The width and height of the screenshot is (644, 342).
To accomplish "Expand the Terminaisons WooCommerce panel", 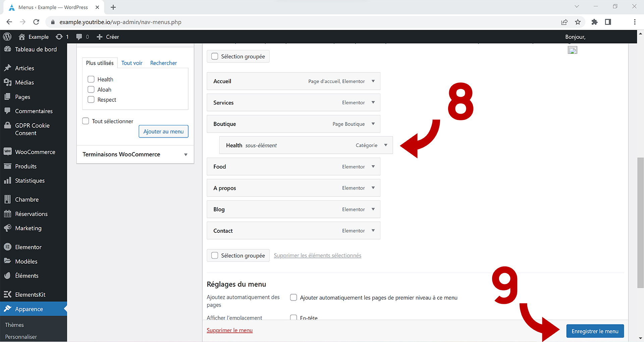I will tap(186, 154).
